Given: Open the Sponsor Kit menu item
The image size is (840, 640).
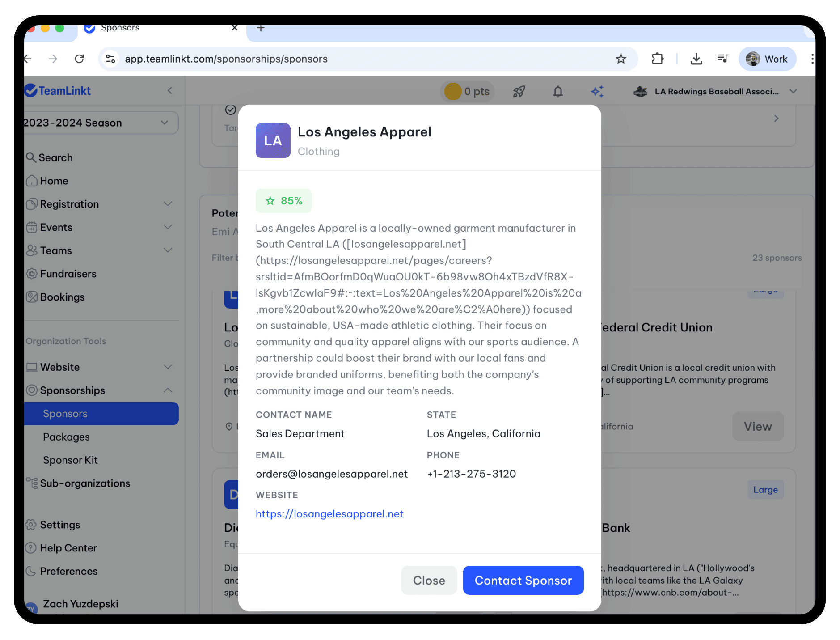Looking at the screenshot, I should 70,460.
